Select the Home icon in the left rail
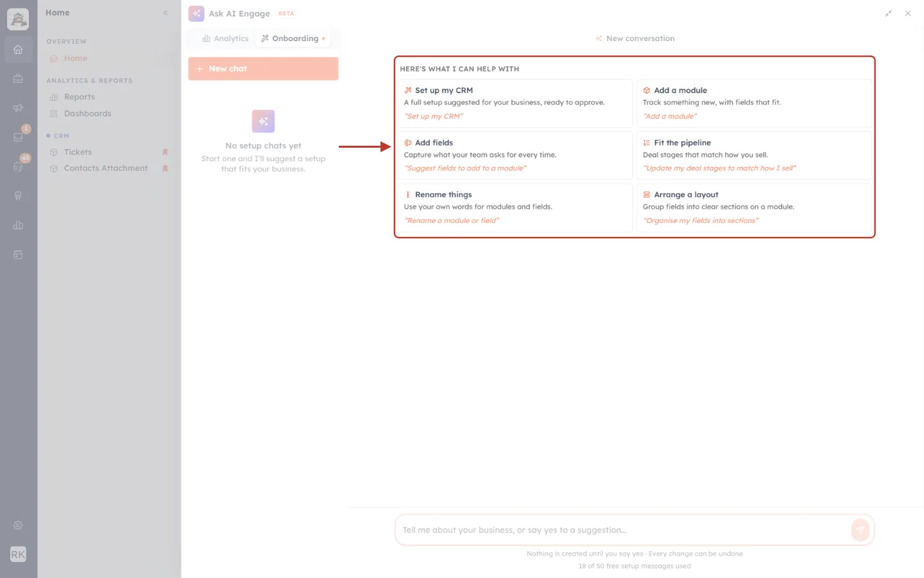The image size is (924, 578). [x=18, y=49]
